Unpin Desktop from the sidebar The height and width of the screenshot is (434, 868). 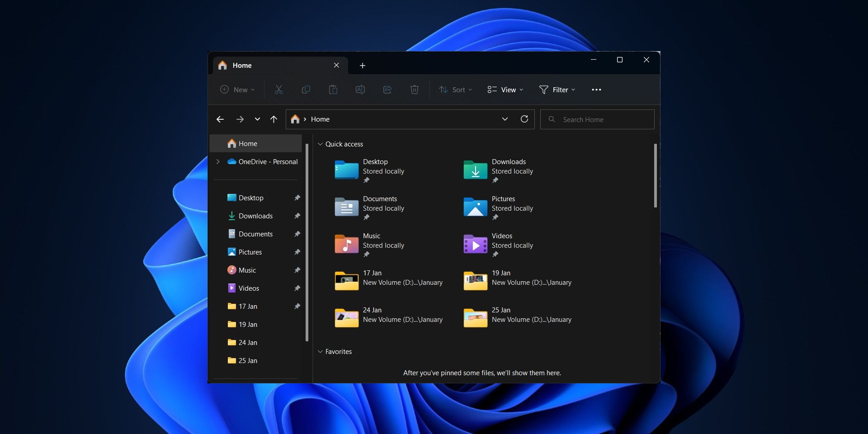point(297,198)
